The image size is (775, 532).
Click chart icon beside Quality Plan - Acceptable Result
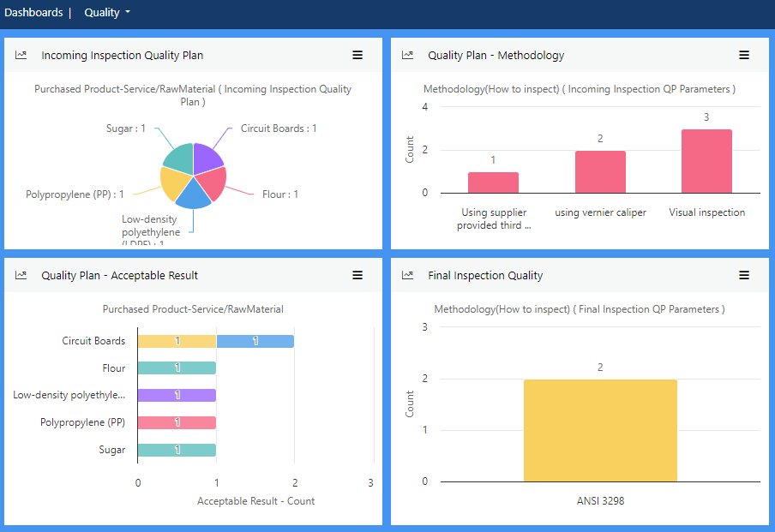tap(21, 275)
